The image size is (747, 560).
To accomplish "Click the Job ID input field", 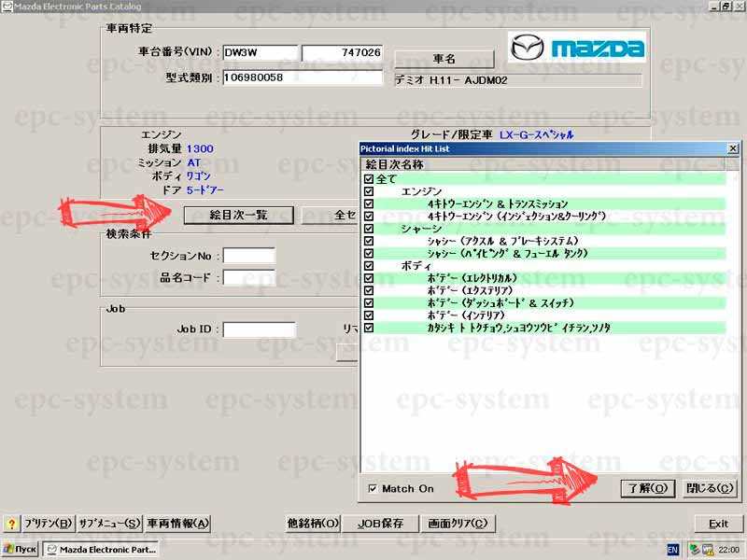I will click(260, 329).
